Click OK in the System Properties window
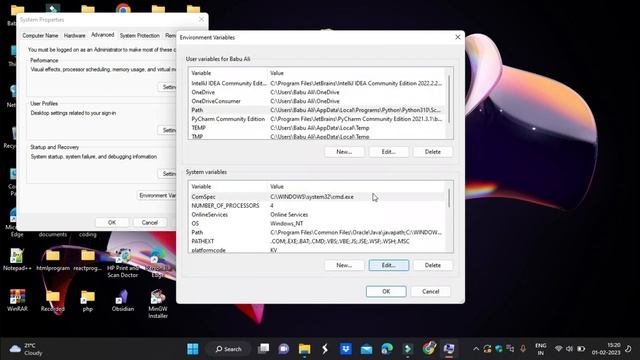This screenshot has width=640, height=360. pos(112,222)
